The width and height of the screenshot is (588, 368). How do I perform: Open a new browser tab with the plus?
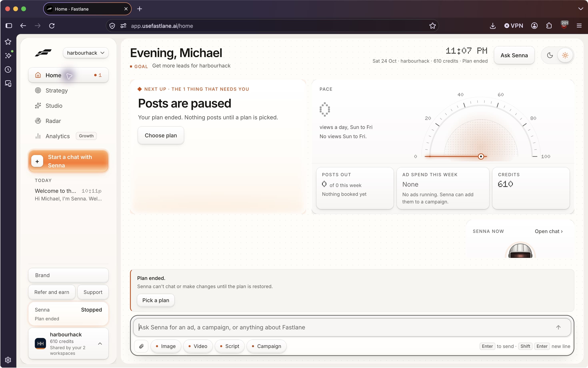(140, 9)
